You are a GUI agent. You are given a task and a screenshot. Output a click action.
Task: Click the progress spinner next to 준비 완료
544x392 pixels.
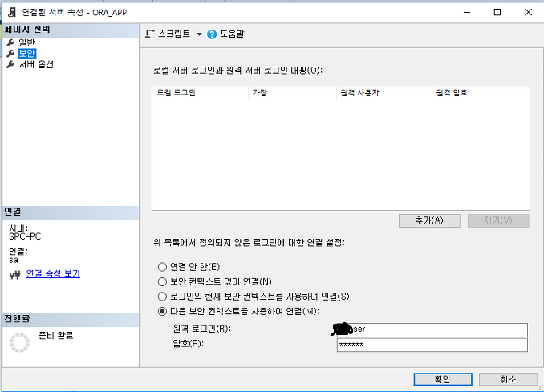pyautogui.click(x=19, y=342)
